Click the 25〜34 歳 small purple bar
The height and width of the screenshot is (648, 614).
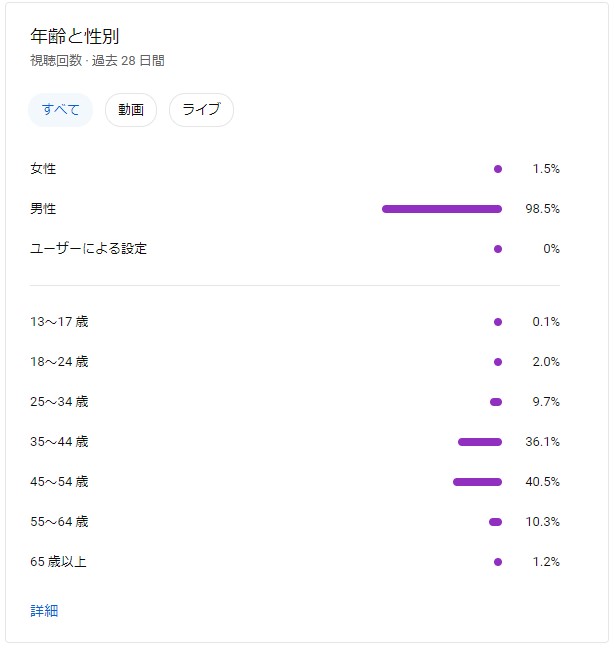point(496,402)
